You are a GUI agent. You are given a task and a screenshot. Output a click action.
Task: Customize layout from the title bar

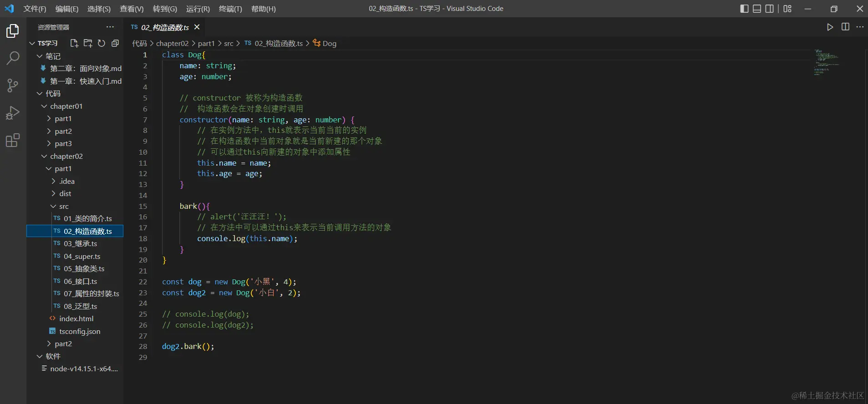[787, 9]
